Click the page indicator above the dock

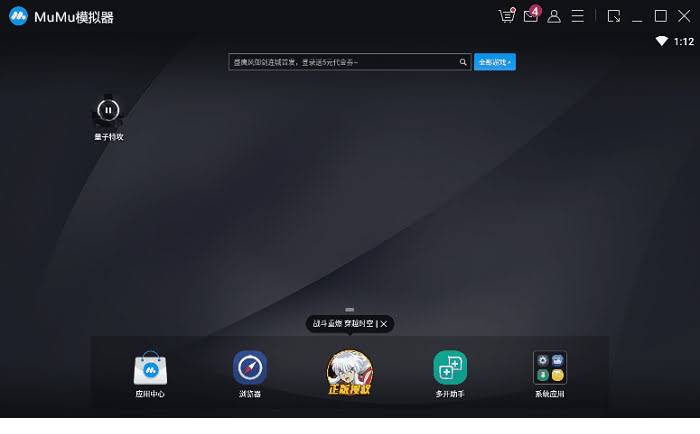pos(350,309)
